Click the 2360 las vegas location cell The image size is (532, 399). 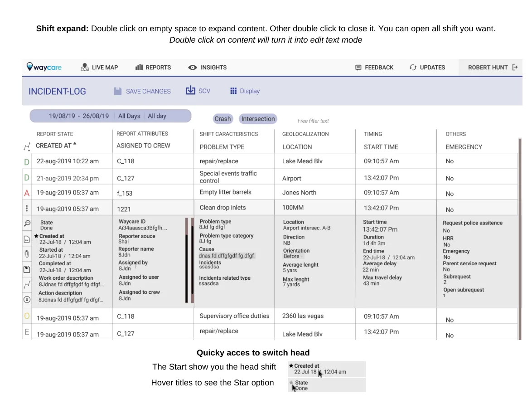(x=315, y=316)
